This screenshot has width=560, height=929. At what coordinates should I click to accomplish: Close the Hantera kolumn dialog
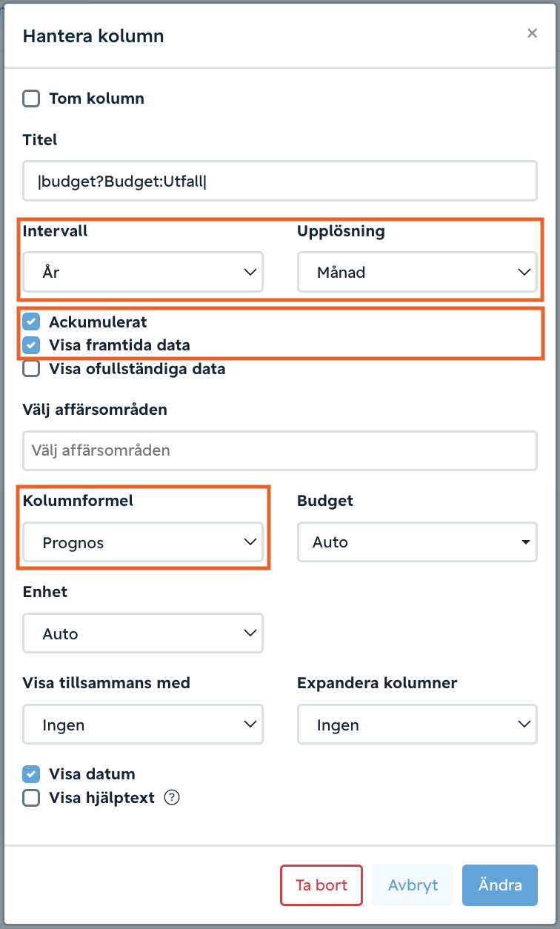pyautogui.click(x=532, y=33)
